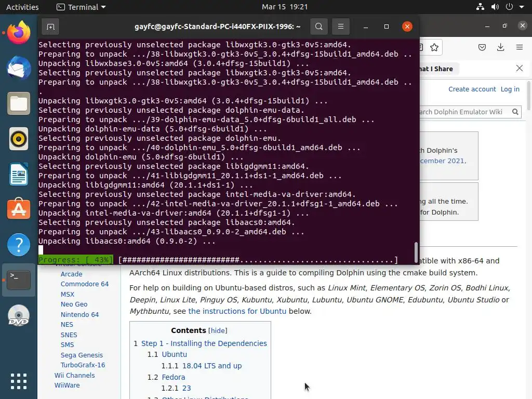The height and width of the screenshot is (399, 532).
Task: Launch Thunderbird mail from the dock
Action: coord(19,68)
